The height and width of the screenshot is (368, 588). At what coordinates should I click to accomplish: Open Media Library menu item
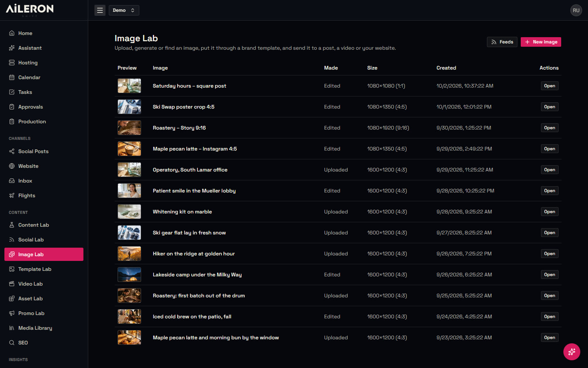click(x=44, y=328)
